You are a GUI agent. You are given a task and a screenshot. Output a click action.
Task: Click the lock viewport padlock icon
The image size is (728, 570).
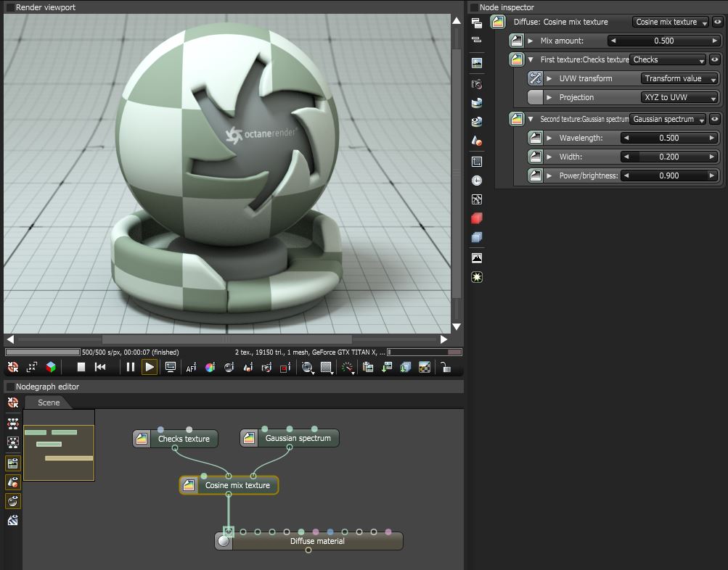point(445,368)
